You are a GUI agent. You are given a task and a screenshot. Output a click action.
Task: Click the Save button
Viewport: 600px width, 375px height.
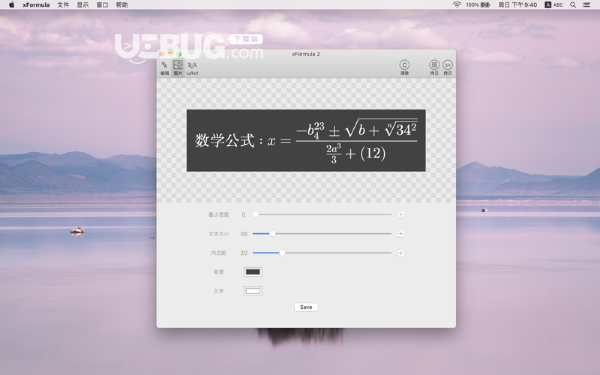(x=306, y=307)
